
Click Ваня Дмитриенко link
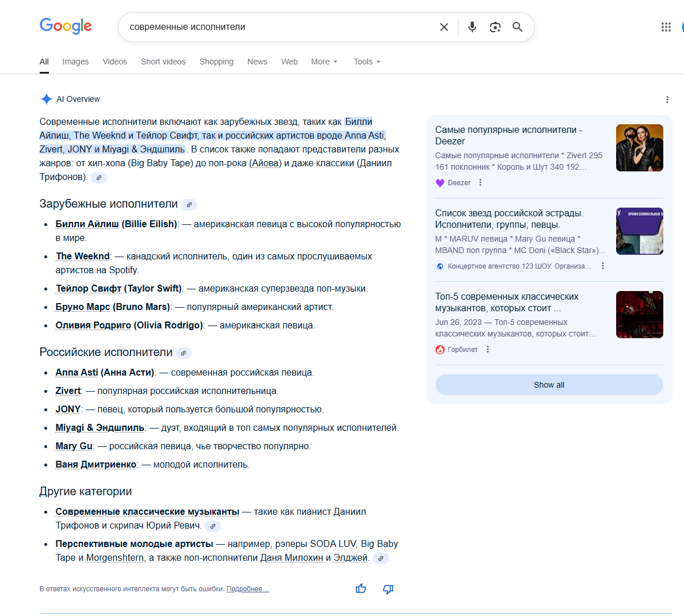[96, 464]
